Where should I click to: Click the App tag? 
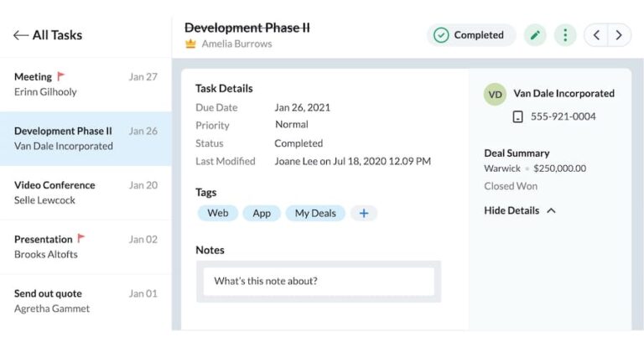(x=262, y=213)
